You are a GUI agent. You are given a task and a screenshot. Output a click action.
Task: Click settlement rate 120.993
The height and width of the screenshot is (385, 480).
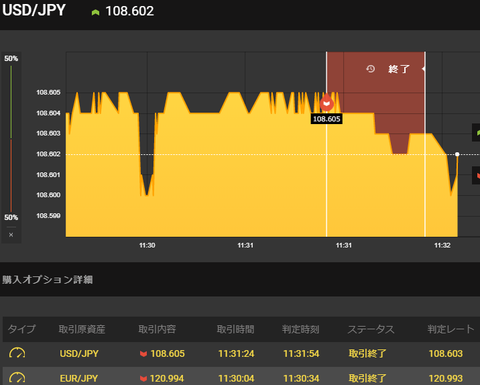click(446, 379)
